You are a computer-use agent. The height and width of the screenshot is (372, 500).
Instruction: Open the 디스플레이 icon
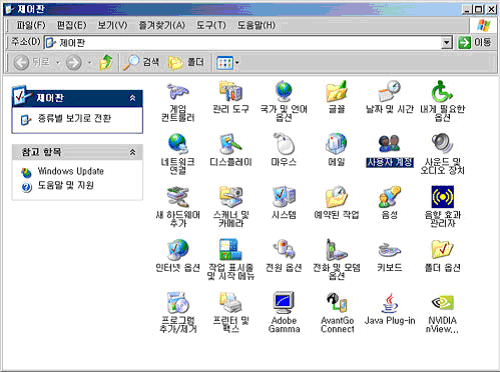[x=231, y=144]
